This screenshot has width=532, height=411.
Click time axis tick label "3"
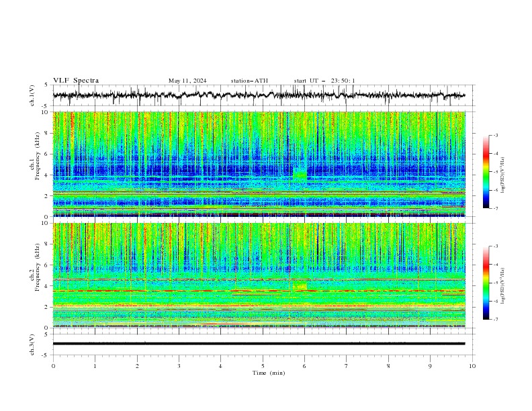(x=179, y=366)
